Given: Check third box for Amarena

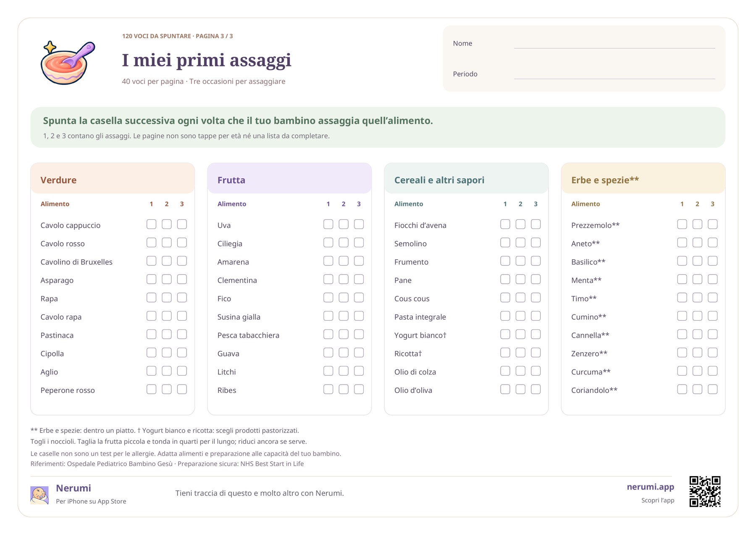Looking at the screenshot, I should click(x=359, y=261).
